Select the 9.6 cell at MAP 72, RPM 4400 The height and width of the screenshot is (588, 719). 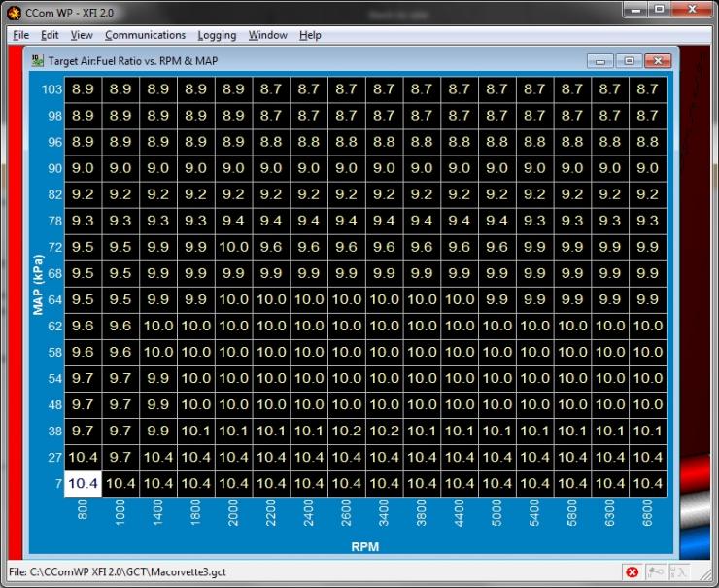pos(460,247)
